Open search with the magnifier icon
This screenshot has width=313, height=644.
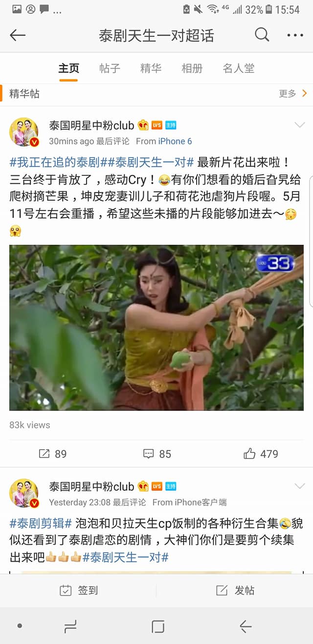point(262,35)
